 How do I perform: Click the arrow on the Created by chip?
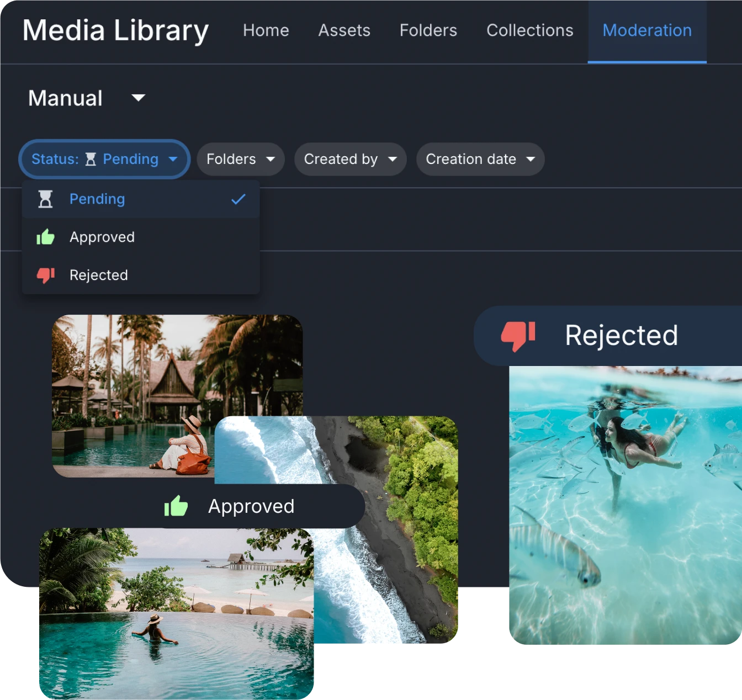[x=393, y=159]
